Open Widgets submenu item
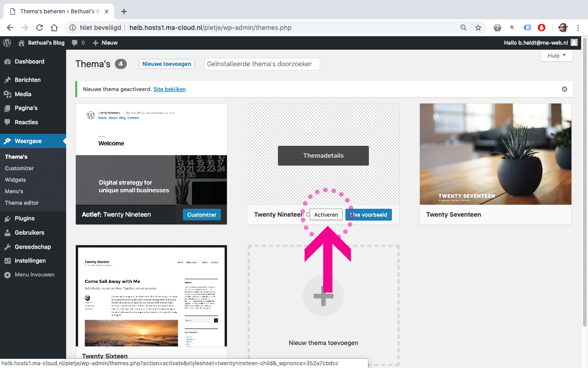 click(x=15, y=180)
